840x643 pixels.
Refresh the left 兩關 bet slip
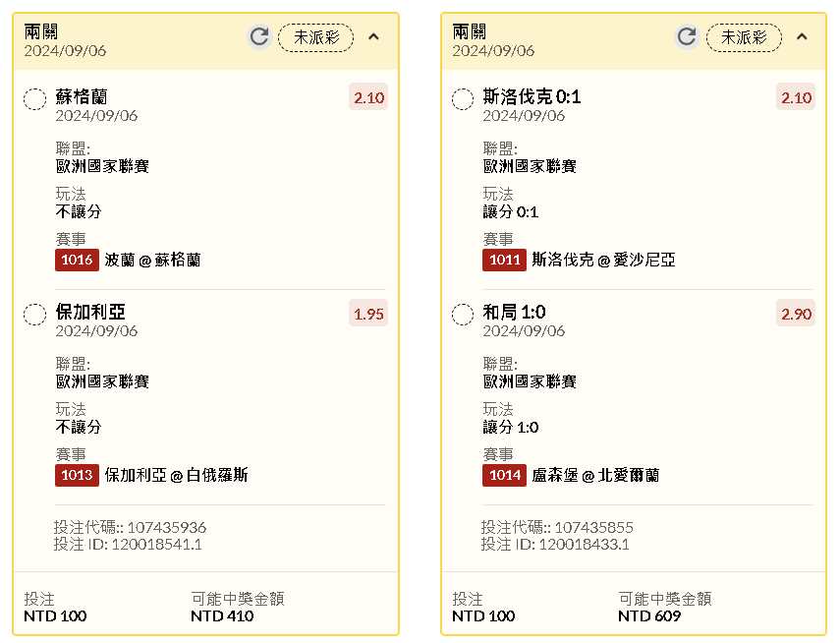258,37
